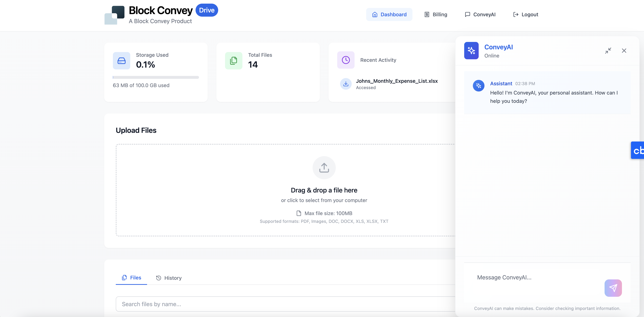Click the Online status in chat header

point(492,56)
